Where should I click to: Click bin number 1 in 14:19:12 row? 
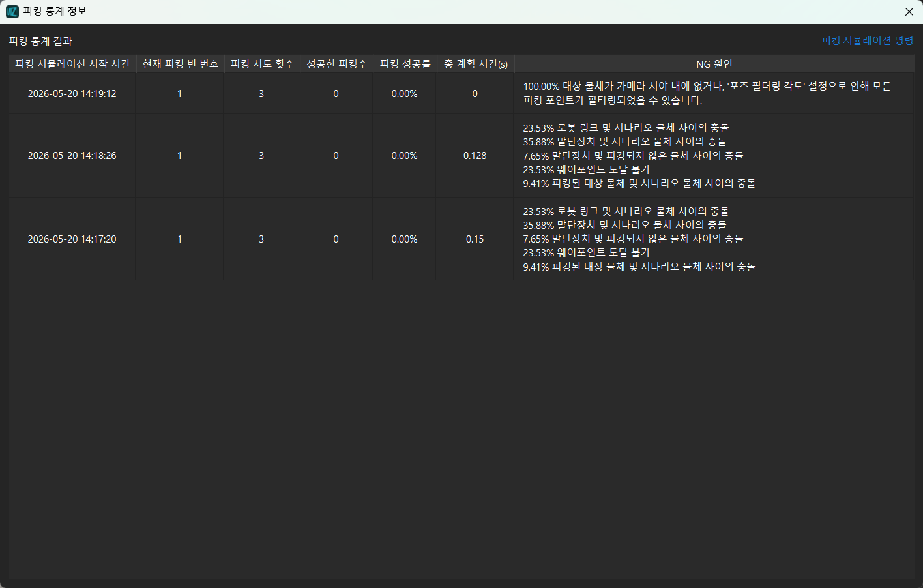click(x=180, y=94)
